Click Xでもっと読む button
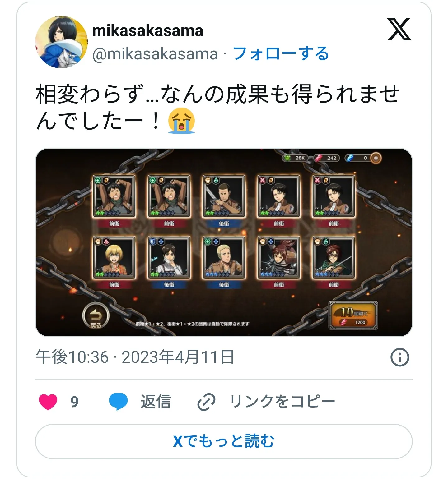 (224, 441)
